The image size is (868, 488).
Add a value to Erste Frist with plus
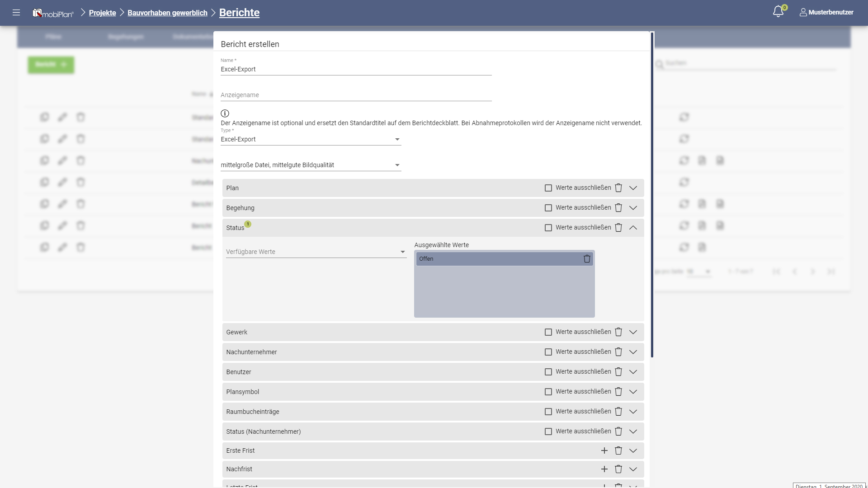pyautogui.click(x=604, y=450)
